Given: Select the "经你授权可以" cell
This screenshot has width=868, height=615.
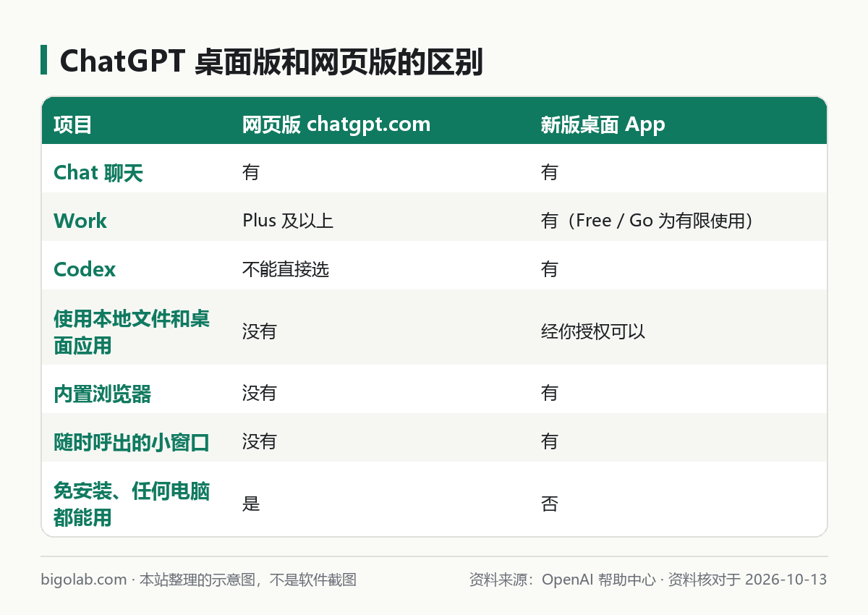Looking at the screenshot, I should pos(593,332).
